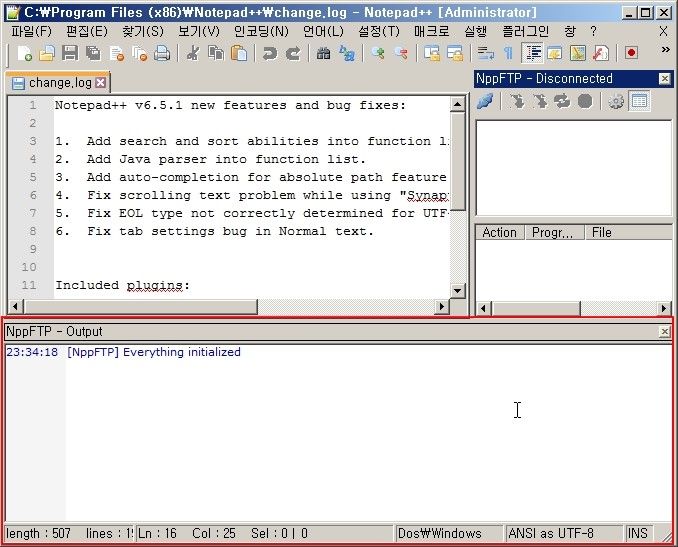Click the editor horizontal scrollbar right arrow

pyautogui.click(x=441, y=307)
